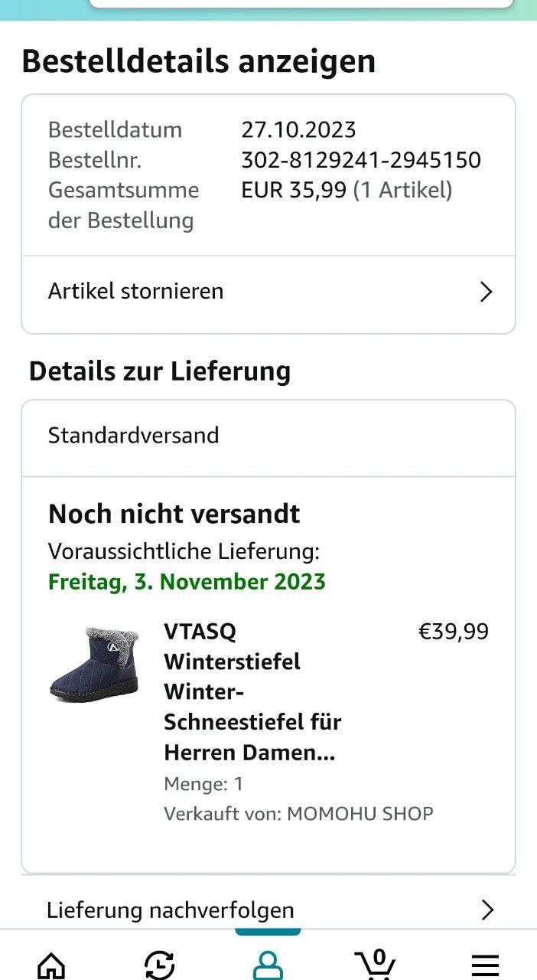Select the account profile icon
Screen dimensions: 537x980
pyautogui.click(x=268, y=964)
